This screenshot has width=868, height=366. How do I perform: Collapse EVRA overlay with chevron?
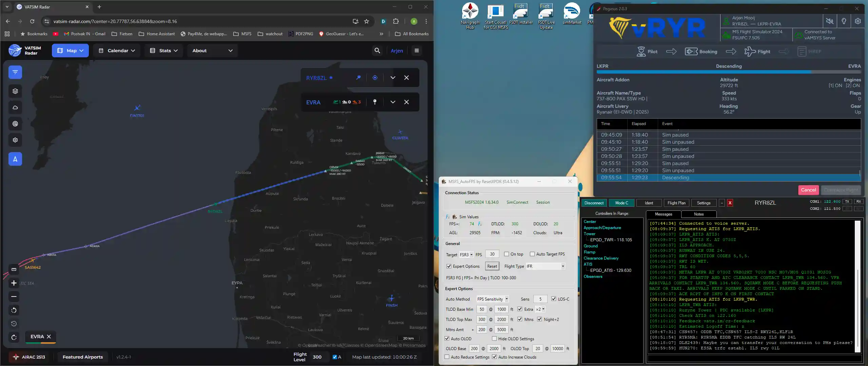(x=393, y=102)
